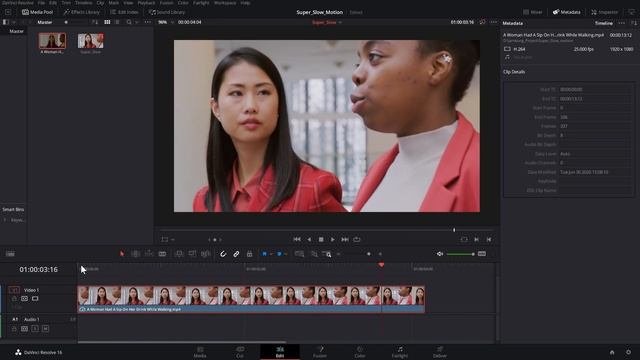Viewport: 640px width, 360px height.
Task: Open the Workspace menu
Action: tap(225, 2)
